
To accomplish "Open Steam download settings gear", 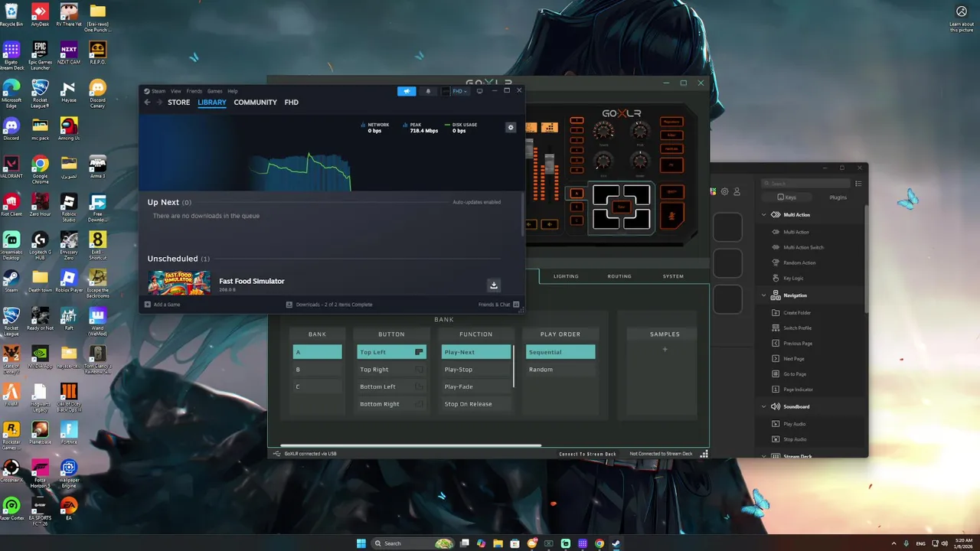I will [x=511, y=127].
